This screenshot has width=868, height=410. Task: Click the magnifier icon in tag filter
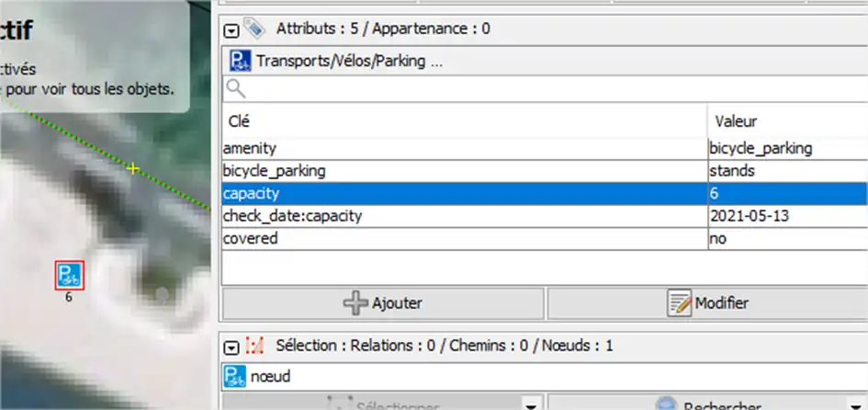pos(236,89)
